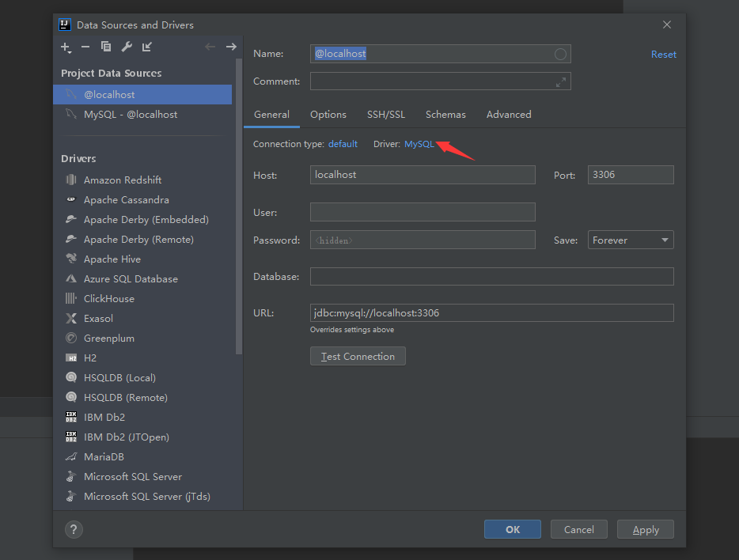Expand the Comment field with arrows icon
Viewport: 739px width, 560px height.
[x=560, y=82]
